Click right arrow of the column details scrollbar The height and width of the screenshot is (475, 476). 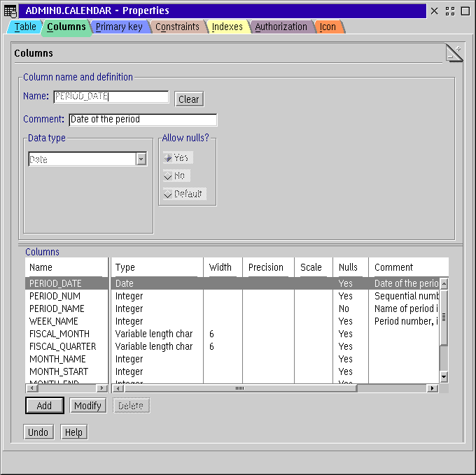coord(433,388)
